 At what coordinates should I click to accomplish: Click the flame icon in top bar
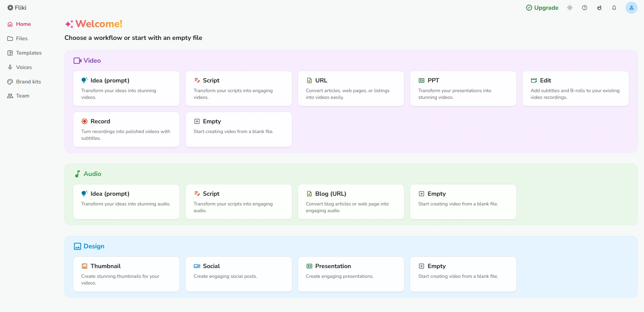point(599,8)
